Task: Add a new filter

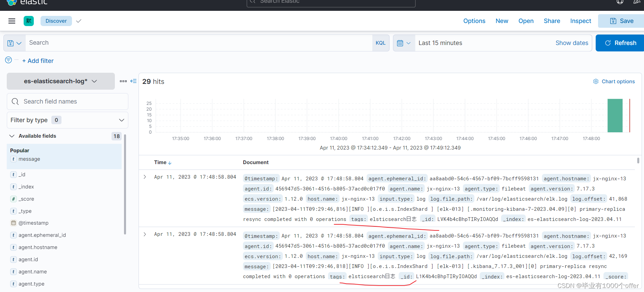Action: 38,61
